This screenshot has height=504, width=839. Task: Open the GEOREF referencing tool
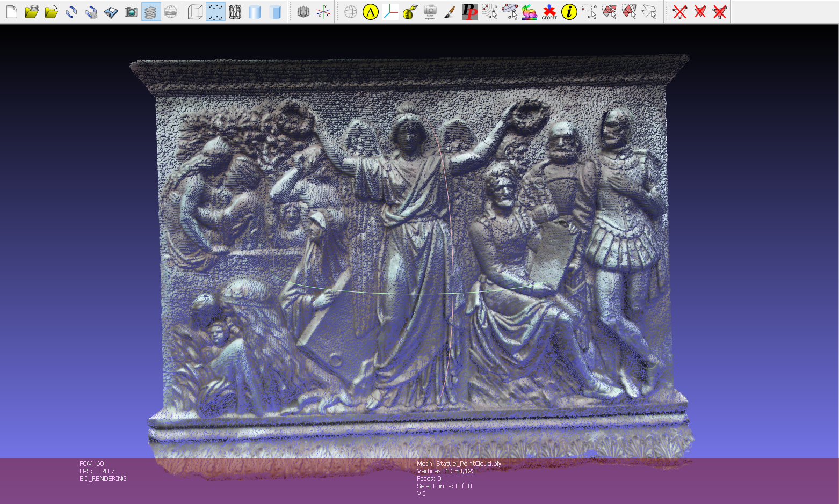point(549,12)
